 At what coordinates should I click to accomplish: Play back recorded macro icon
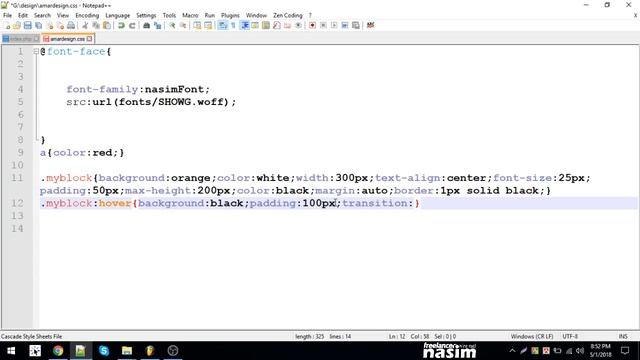coord(334,25)
